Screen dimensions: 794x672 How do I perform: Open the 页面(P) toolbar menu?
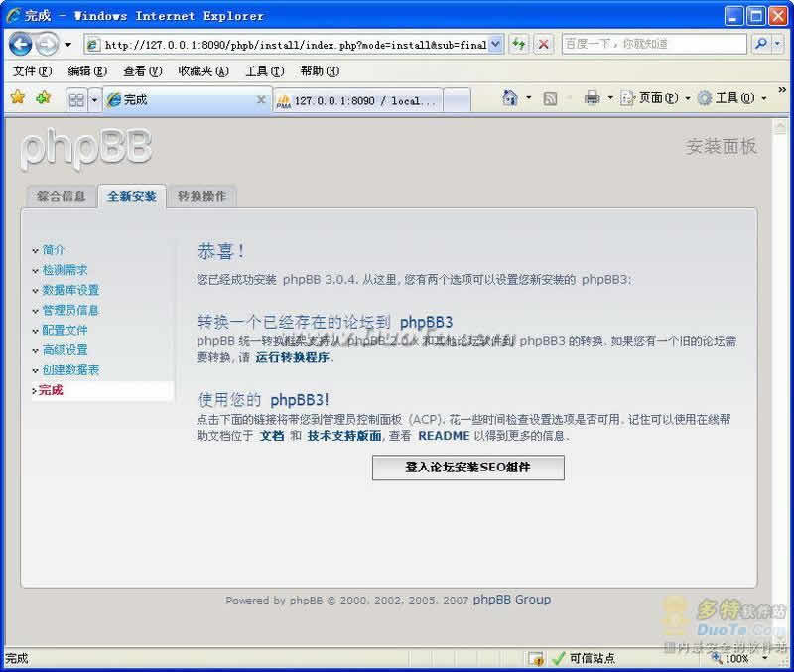655,97
